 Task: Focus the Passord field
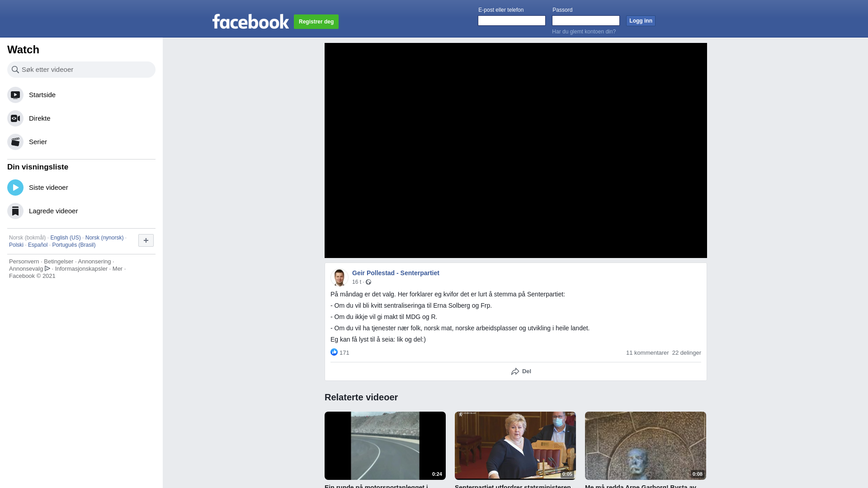pos(586,21)
